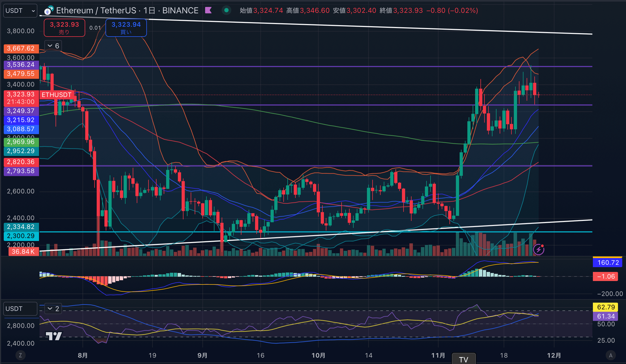Toggle the A auto-scale button bottom-right
The image size is (626, 364).
click(611, 355)
